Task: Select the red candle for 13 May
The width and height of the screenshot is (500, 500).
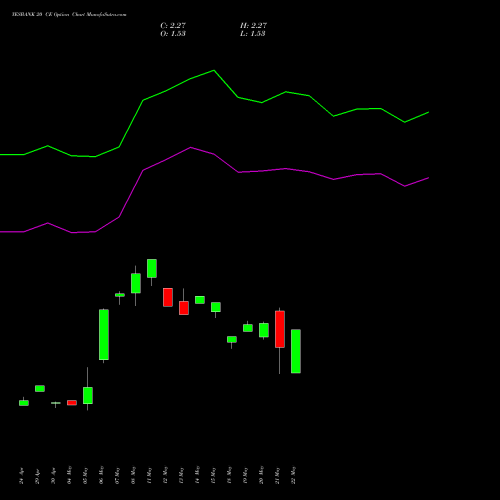Action: tap(184, 308)
